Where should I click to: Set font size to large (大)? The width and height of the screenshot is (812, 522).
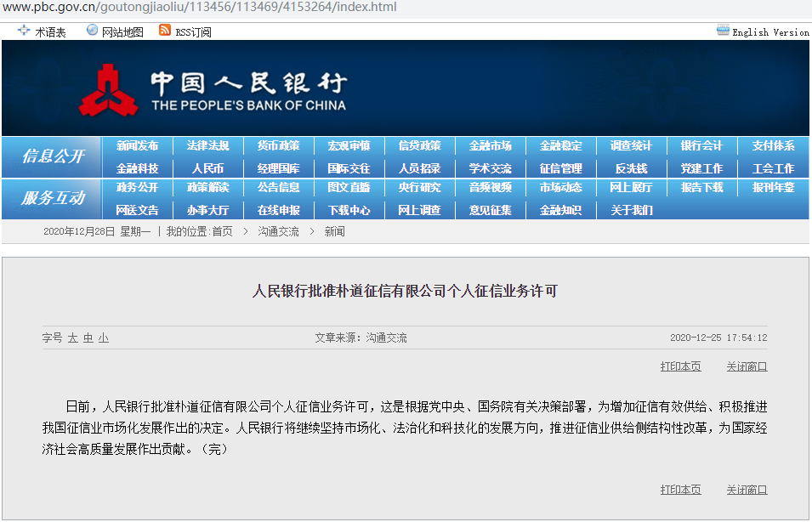click(73, 338)
